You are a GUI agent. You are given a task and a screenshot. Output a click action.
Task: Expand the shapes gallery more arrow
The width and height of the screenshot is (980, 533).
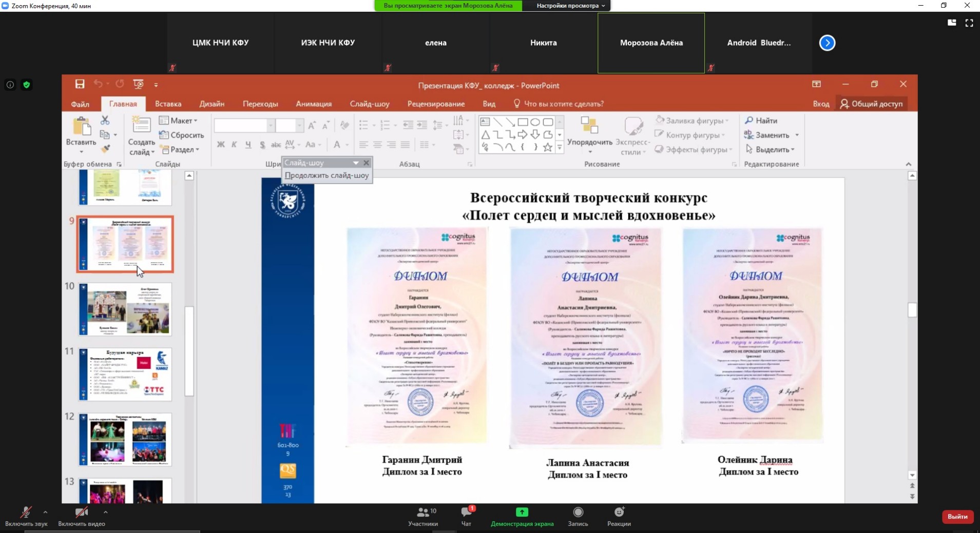tap(560, 148)
